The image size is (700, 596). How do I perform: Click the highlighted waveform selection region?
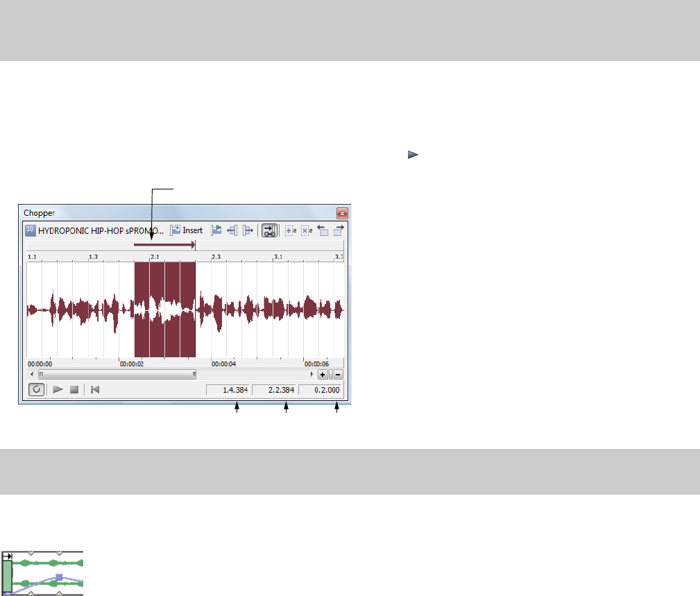(164, 309)
